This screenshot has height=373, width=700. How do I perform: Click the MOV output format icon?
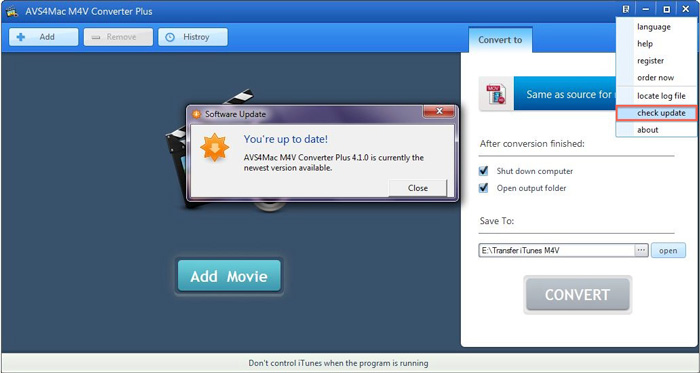(x=496, y=94)
